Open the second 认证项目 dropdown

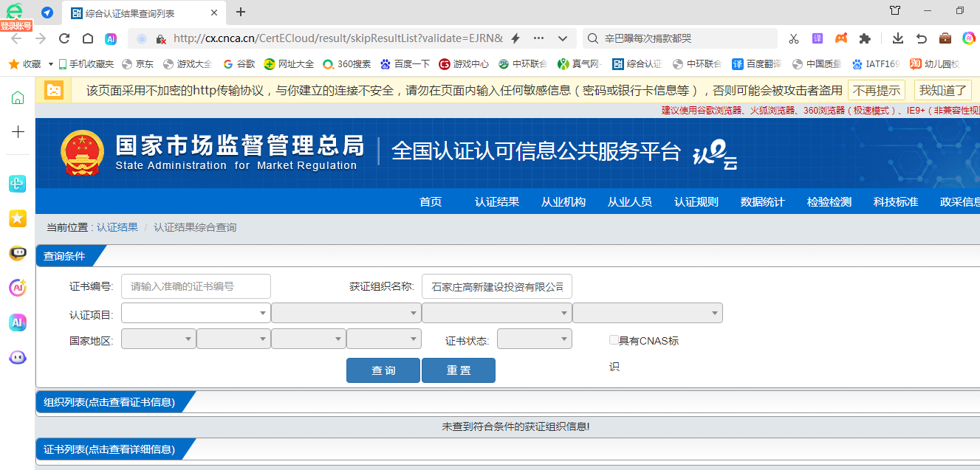pyautogui.click(x=346, y=314)
